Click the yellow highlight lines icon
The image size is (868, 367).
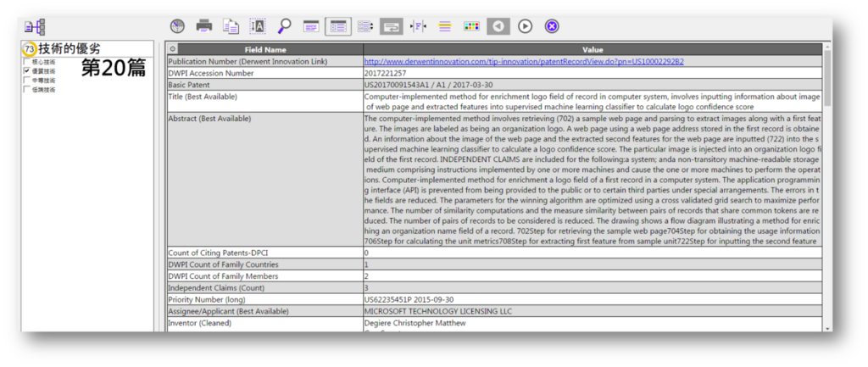(444, 26)
